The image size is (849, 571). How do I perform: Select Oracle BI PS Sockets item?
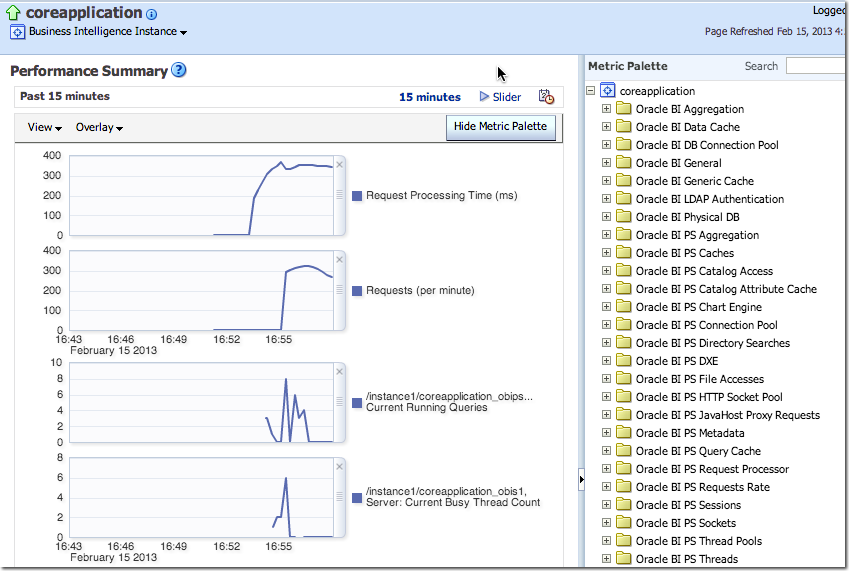pos(686,523)
